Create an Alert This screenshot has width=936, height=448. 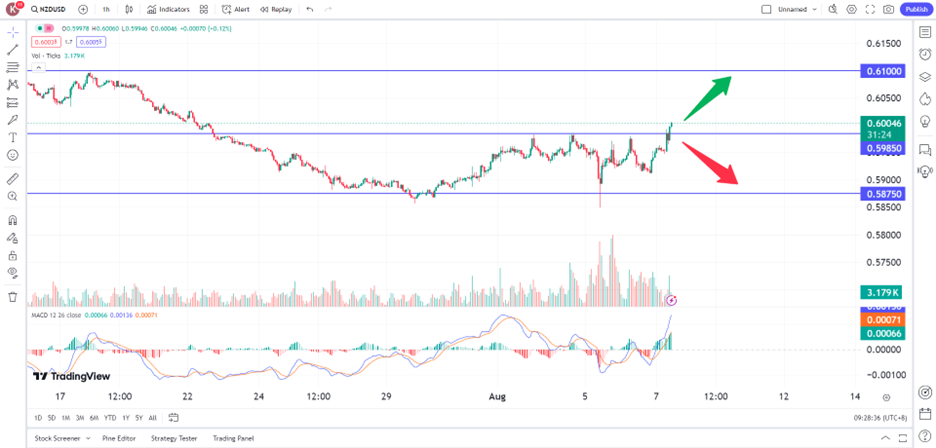pos(236,10)
